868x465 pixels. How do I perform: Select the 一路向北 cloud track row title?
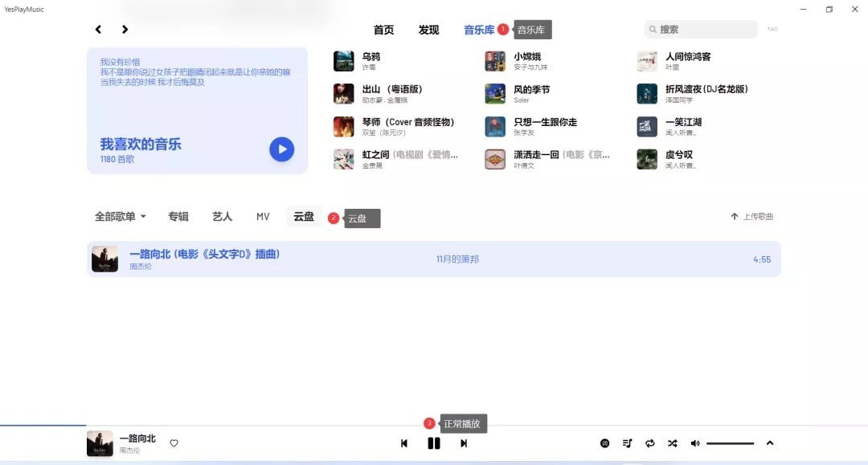point(205,255)
